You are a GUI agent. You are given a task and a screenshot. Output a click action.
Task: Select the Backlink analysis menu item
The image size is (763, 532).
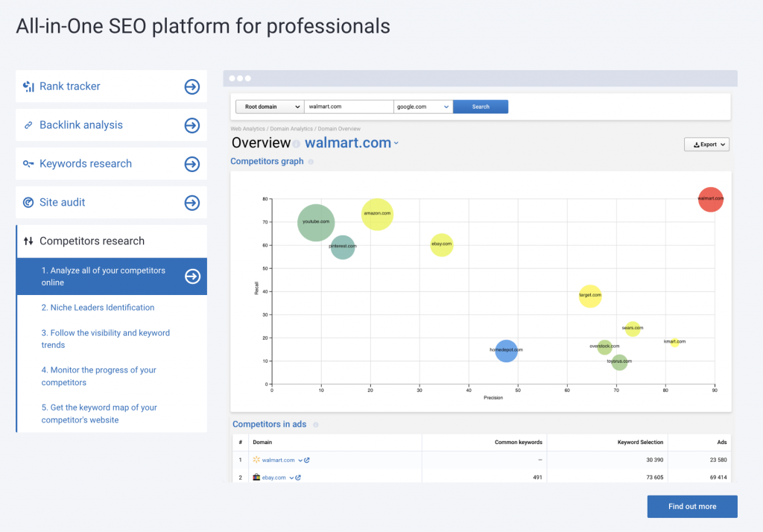click(112, 125)
